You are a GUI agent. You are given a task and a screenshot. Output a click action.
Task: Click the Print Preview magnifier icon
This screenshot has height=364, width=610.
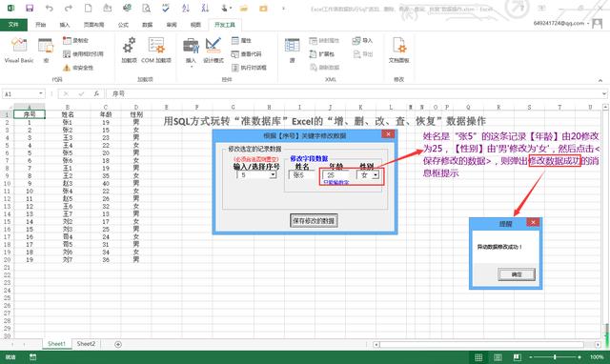click(x=146, y=8)
